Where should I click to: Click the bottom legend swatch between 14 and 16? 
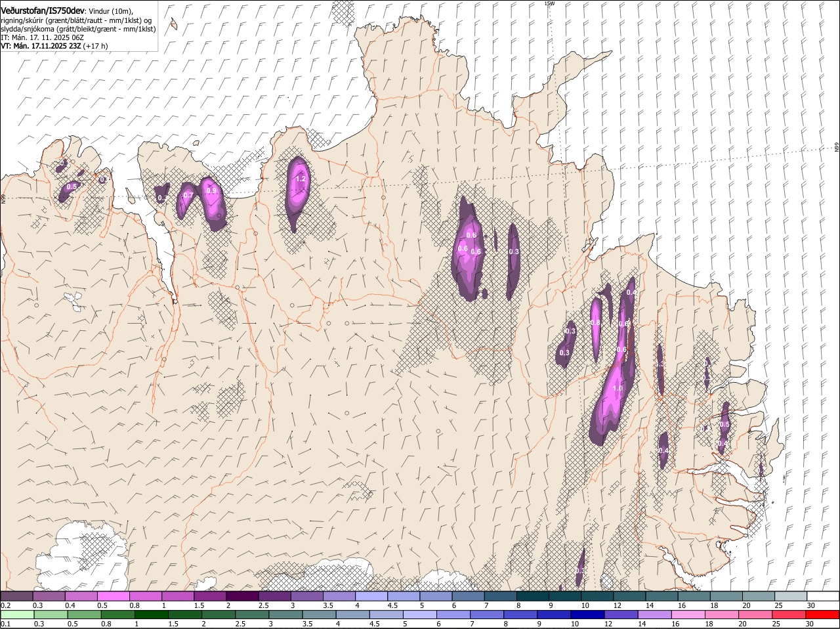[x=654, y=615]
